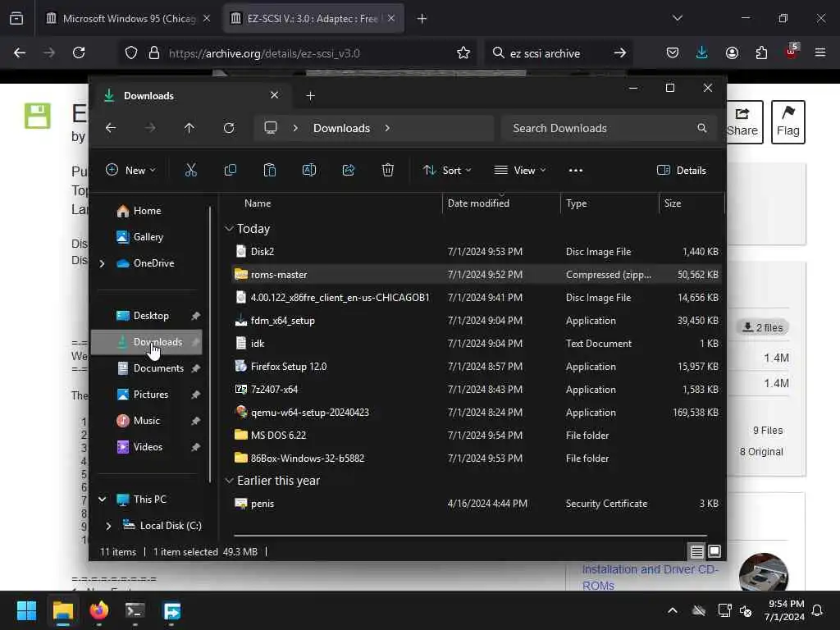The width and height of the screenshot is (840, 630).
Task: Click the ez scsi archive search box
Action: [557, 53]
